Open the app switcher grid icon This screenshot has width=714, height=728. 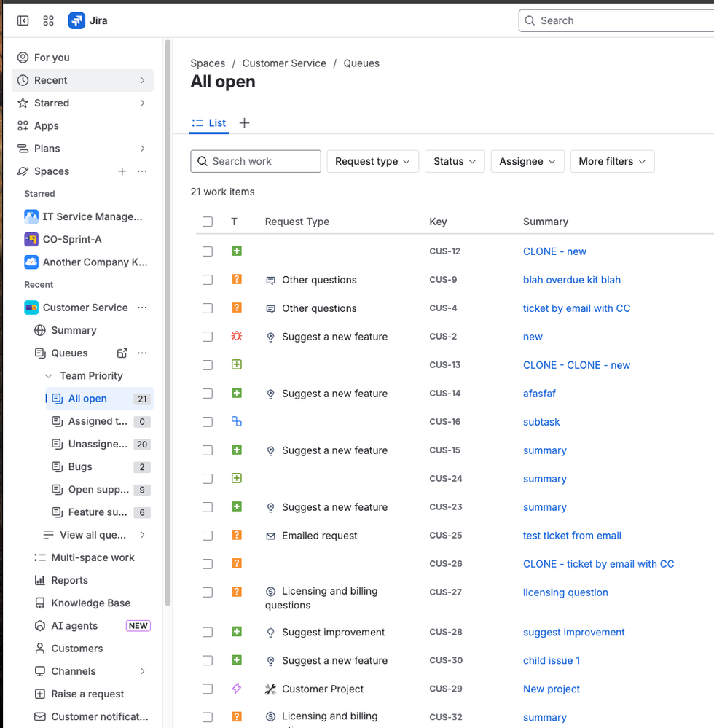48,20
